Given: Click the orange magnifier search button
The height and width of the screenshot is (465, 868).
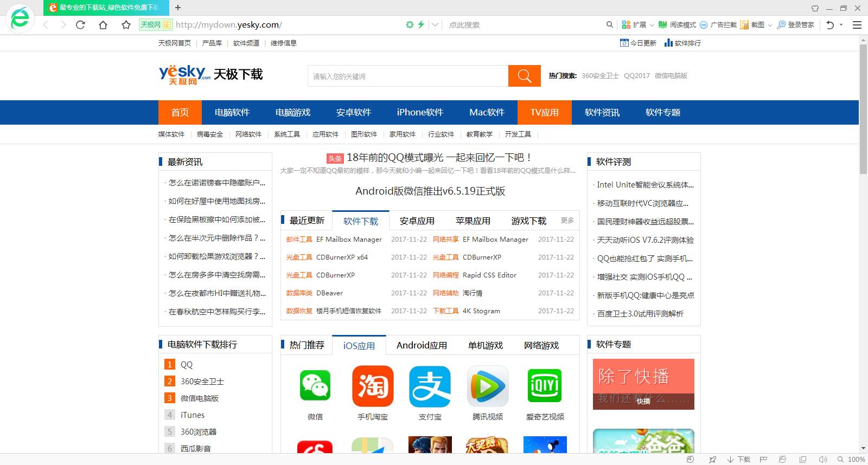Looking at the screenshot, I should tap(524, 76).
